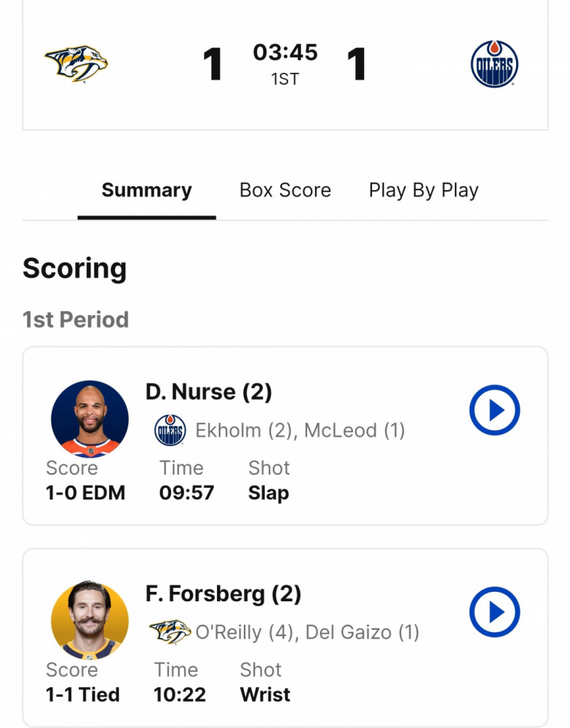Play the F. Forsberg goal video
This screenshot has height=728, width=570.
coord(494,612)
